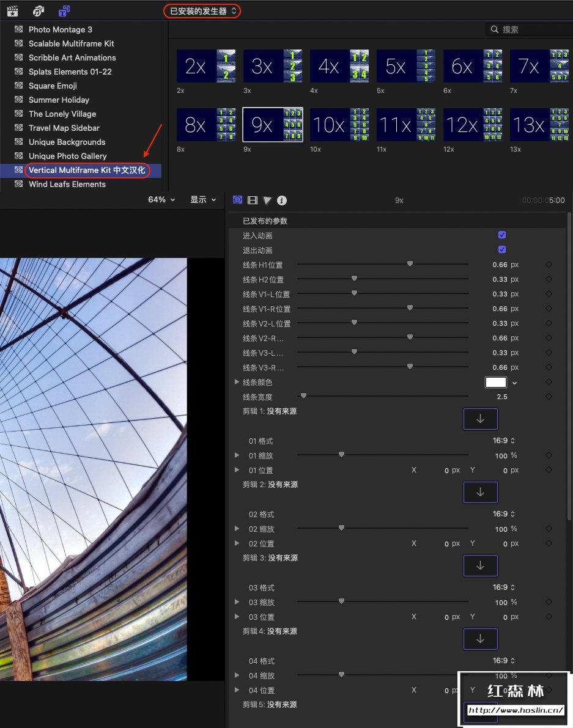Click 剪辑 2 source drop-well arrow

481,492
